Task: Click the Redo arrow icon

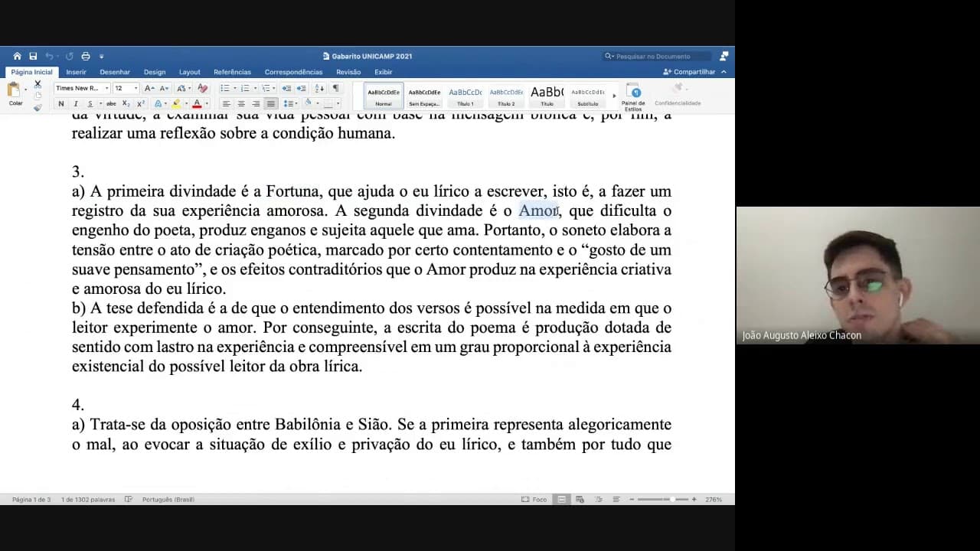Action: tap(69, 56)
